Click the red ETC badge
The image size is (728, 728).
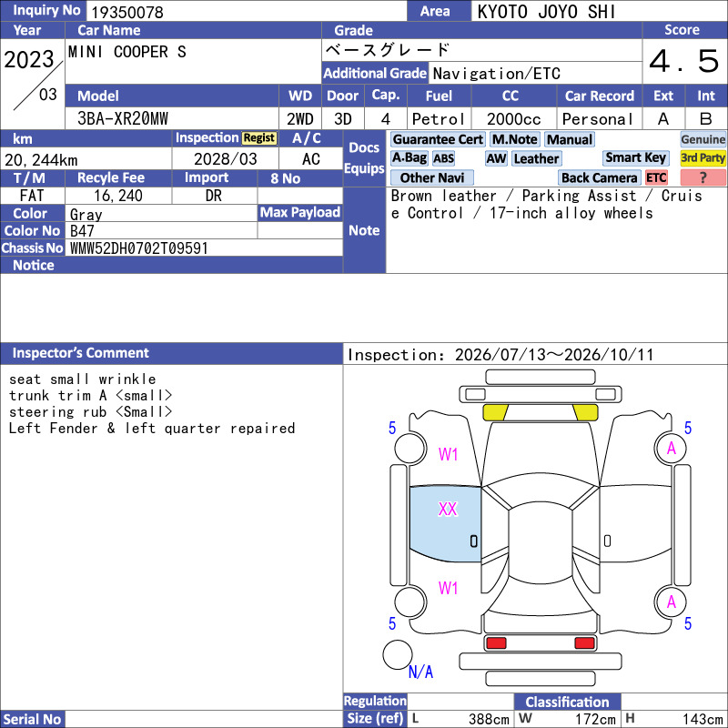(x=656, y=177)
